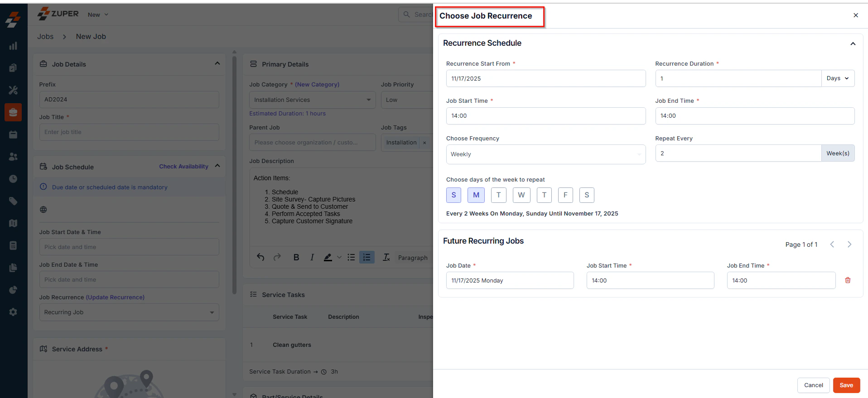Click the redo arrow in description editor
The height and width of the screenshot is (398, 868).
point(277,257)
